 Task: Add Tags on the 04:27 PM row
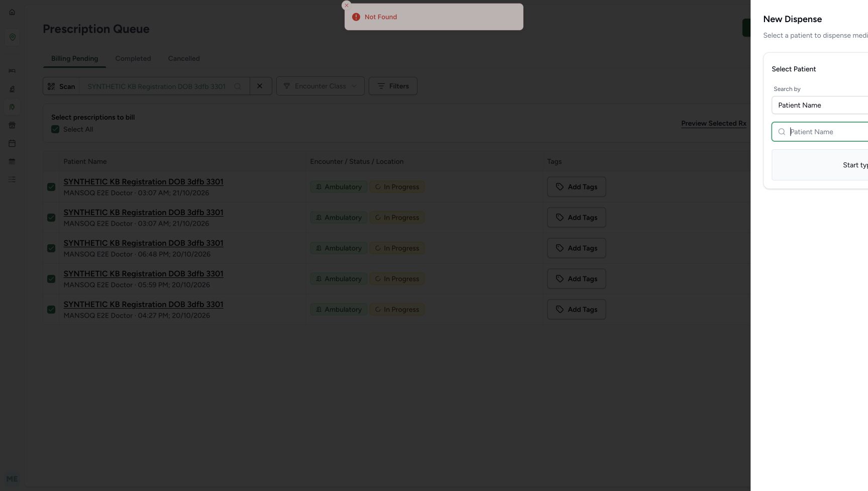577,310
